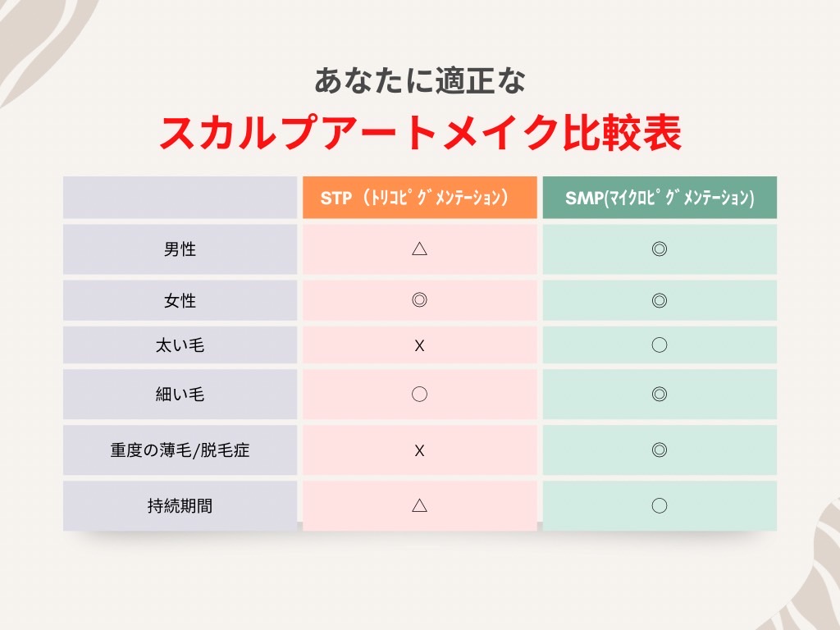Image resolution: width=840 pixels, height=630 pixels.
Task: Select the SMP double circle for 女性
Action: tap(660, 300)
